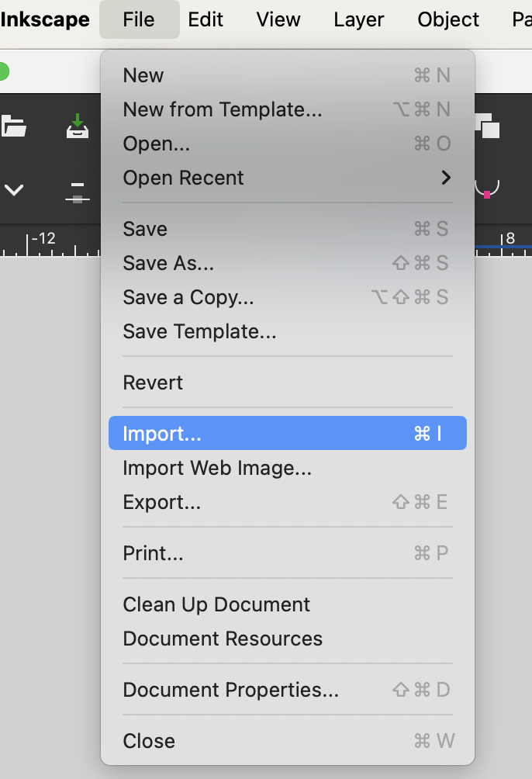The height and width of the screenshot is (779, 532).
Task: Open the Edit menu
Action: [x=206, y=20]
